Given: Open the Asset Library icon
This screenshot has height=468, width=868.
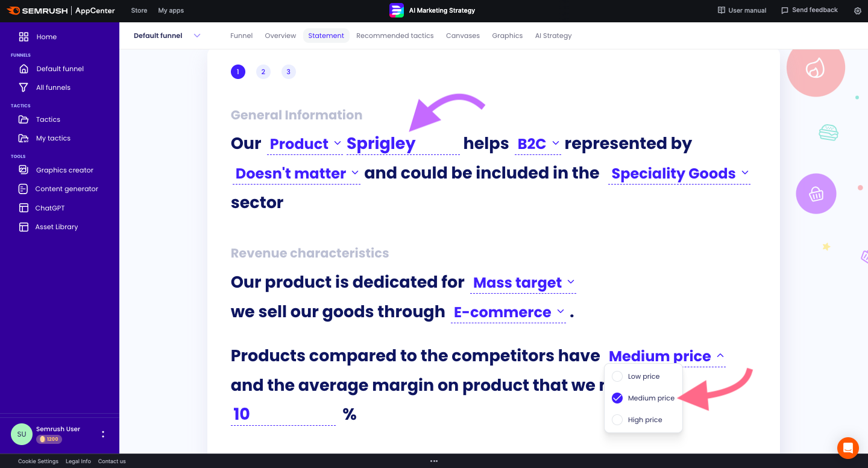Looking at the screenshot, I should pos(24,227).
